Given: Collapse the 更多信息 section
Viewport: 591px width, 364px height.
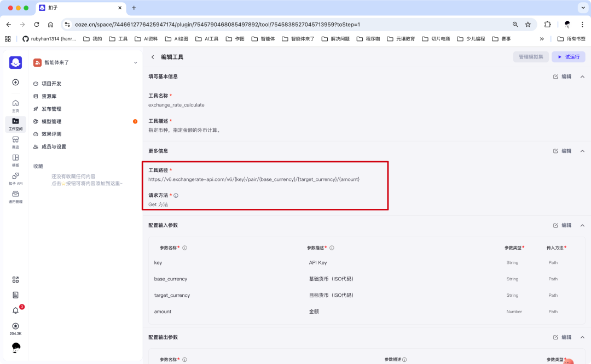Looking at the screenshot, I should click(x=582, y=151).
